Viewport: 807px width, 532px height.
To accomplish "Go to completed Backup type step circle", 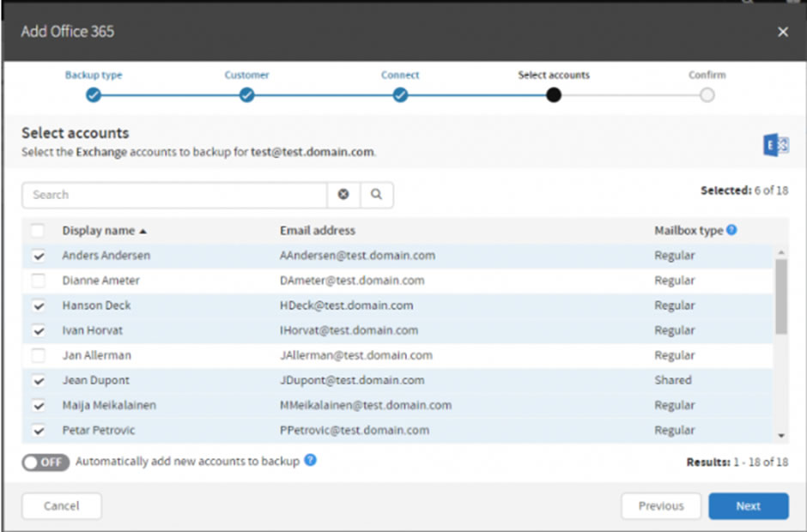I will (x=94, y=95).
